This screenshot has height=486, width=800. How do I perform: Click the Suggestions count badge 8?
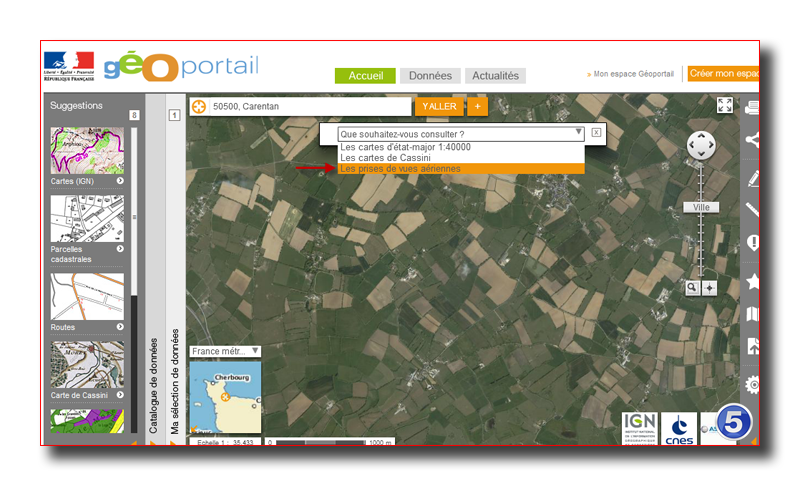[x=134, y=115]
